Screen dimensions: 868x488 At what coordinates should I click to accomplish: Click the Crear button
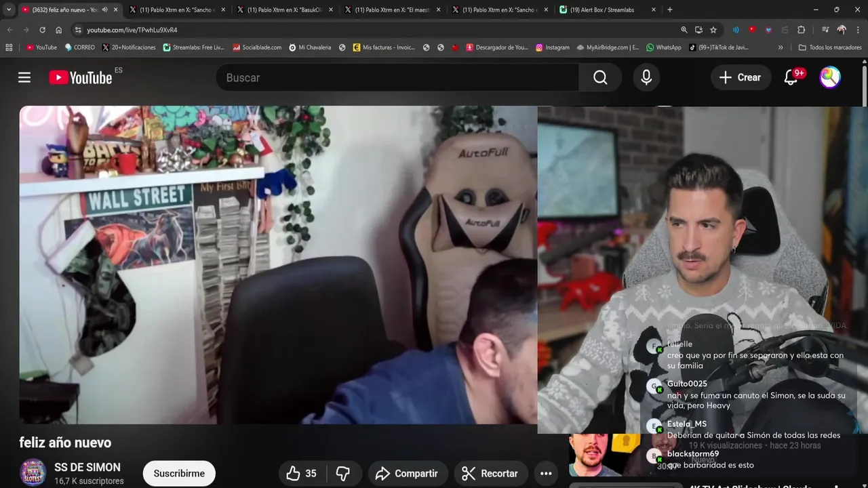point(741,77)
